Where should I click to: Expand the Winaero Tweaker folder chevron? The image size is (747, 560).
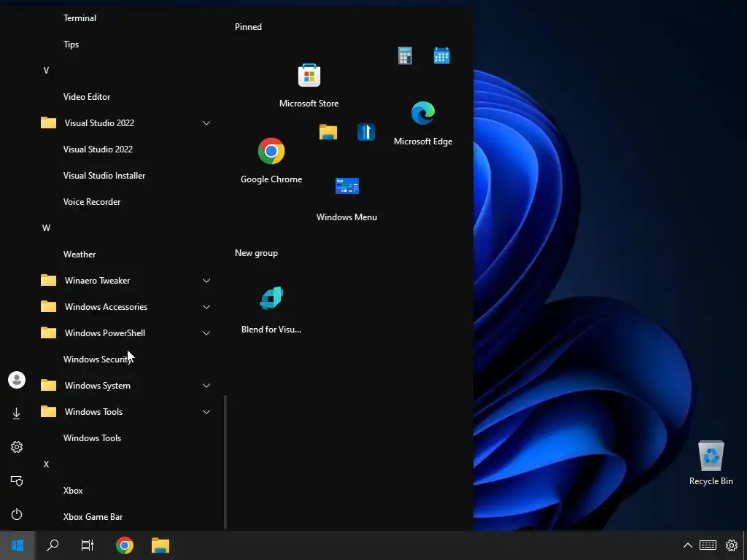pyautogui.click(x=206, y=281)
